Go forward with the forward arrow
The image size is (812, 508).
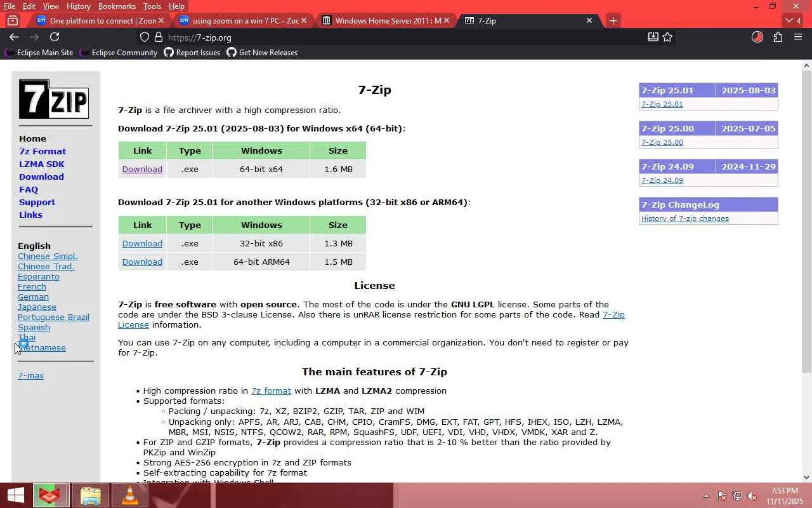point(34,37)
